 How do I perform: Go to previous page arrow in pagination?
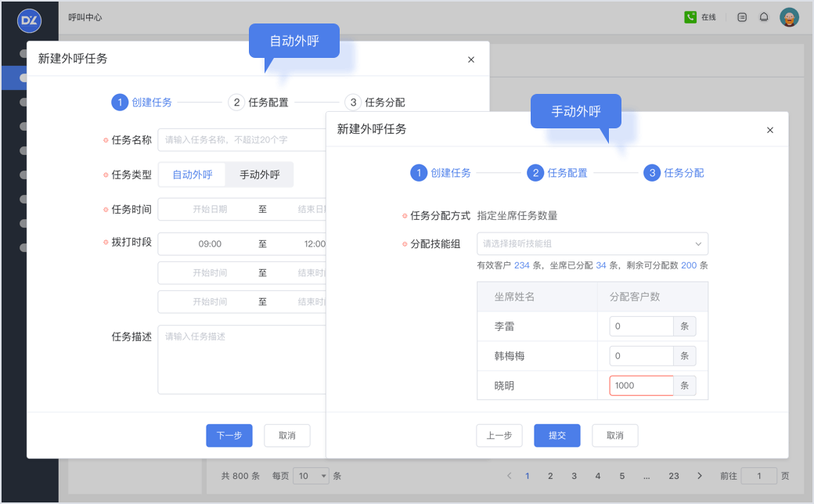pyautogui.click(x=510, y=476)
